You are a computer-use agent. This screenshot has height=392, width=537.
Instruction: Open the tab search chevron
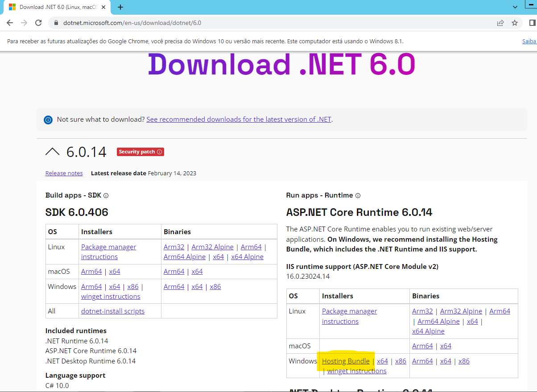click(x=515, y=7)
